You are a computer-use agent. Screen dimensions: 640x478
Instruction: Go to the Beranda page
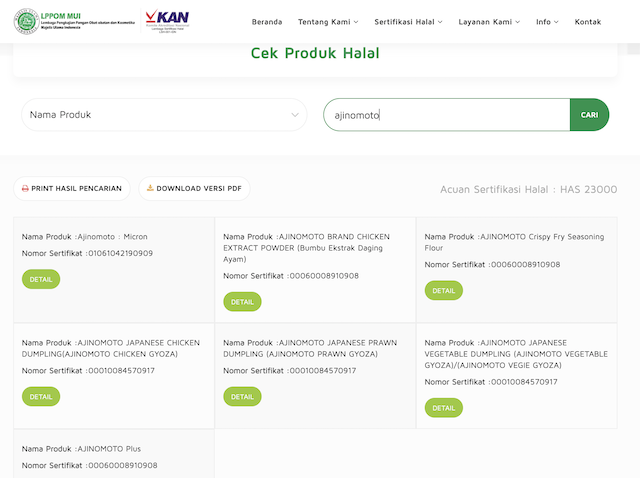tap(267, 21)
